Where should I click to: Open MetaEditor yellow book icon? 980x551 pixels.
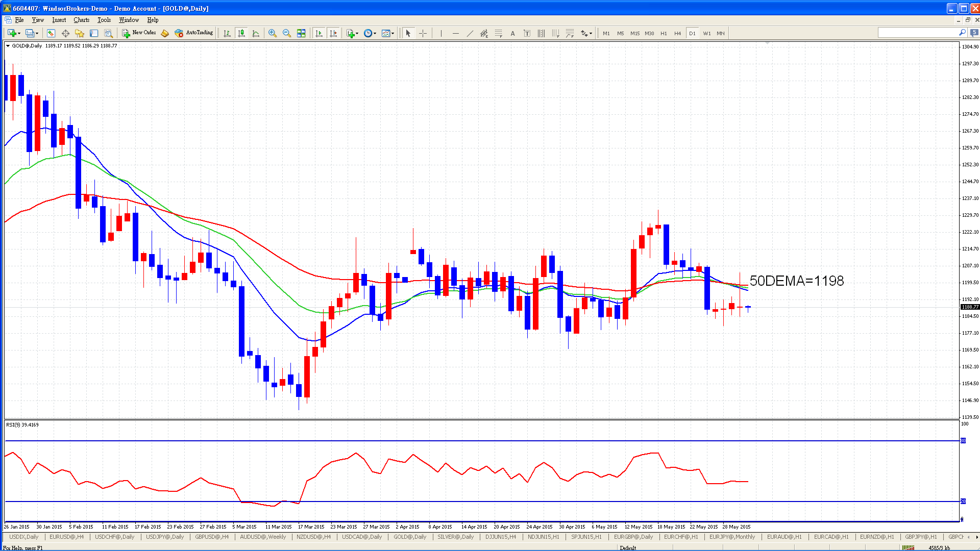click(164, 33)
